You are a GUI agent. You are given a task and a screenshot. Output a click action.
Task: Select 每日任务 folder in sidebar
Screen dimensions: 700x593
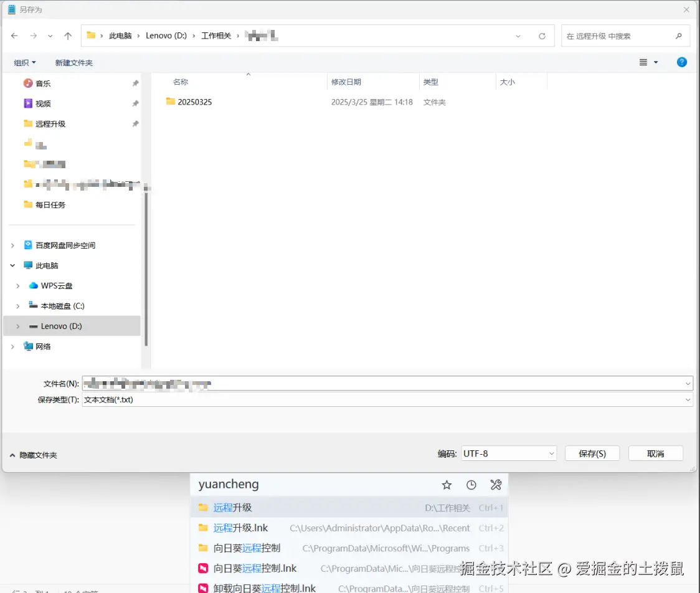tap(50, 204)
